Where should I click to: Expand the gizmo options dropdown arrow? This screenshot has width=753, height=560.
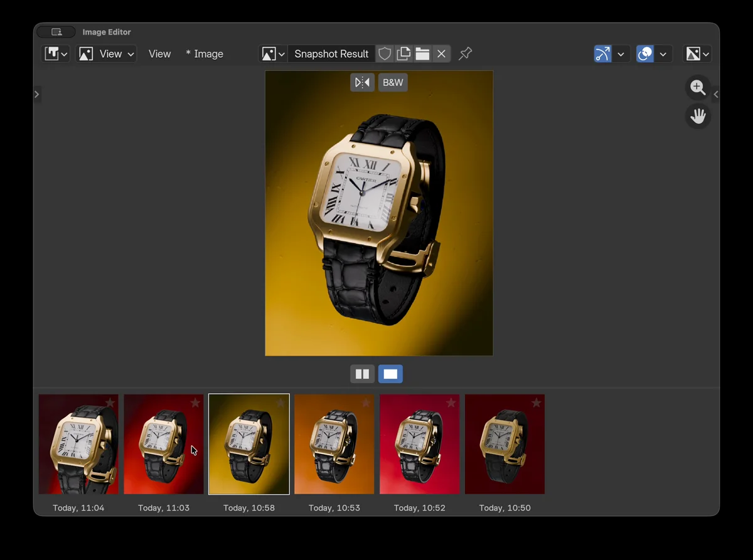(x=621, y=54)
